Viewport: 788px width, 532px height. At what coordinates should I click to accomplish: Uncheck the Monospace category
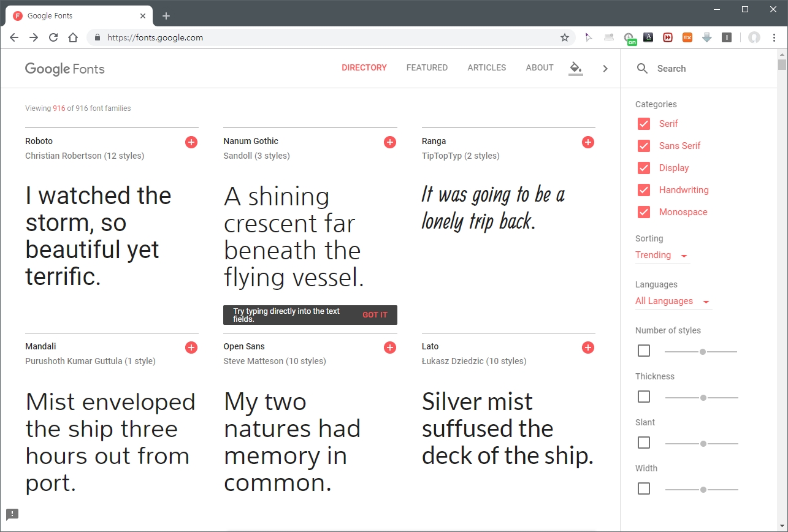point(644,212)
